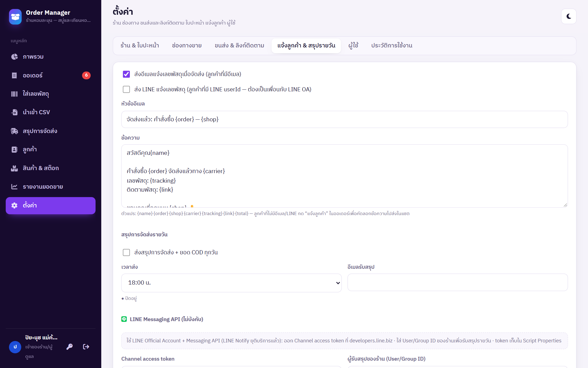Click the อีเมลรับสรุป input field
Image resolution: width=588 pixels, height=368 pixels.
click(x=458, y=282)
